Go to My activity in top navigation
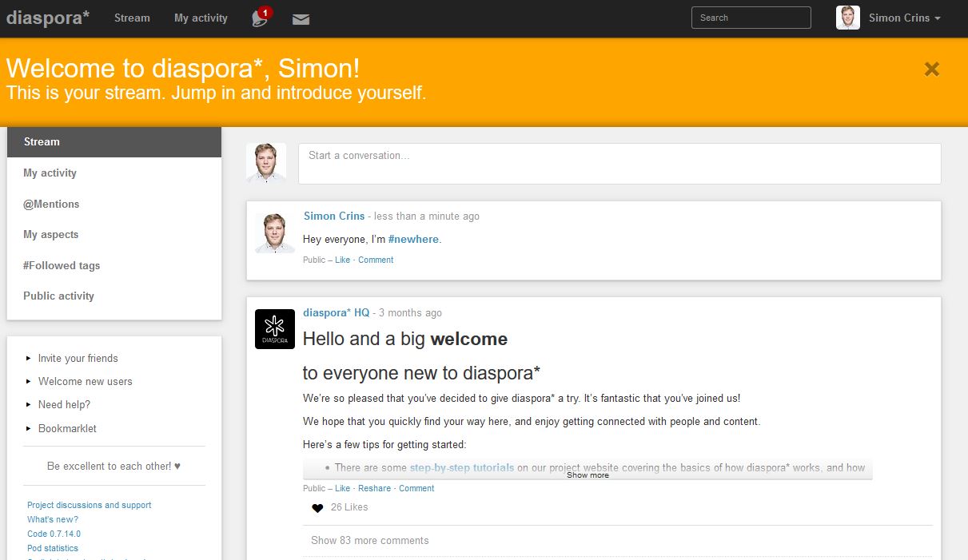 point(201,18)
